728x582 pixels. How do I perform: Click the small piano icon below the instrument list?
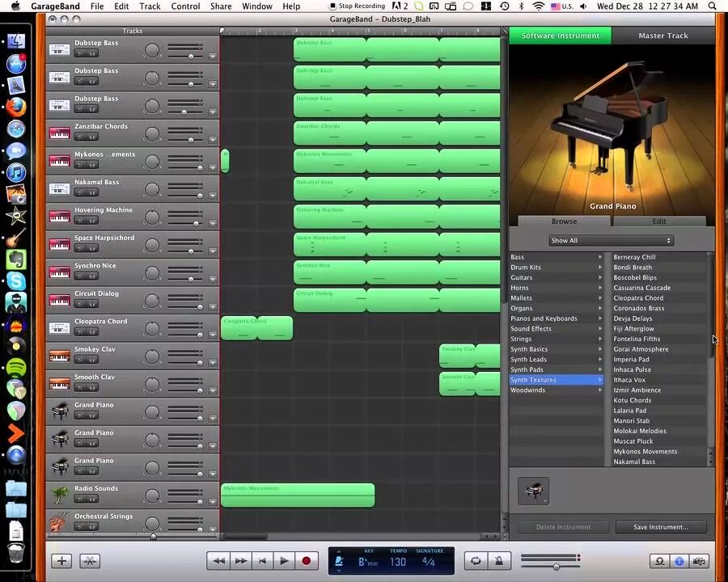point(534,491)
